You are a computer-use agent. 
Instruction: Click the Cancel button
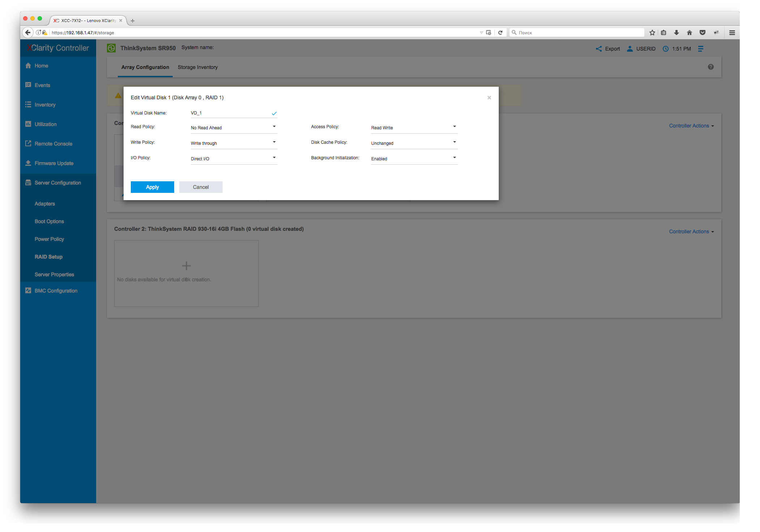pos(201,187)
